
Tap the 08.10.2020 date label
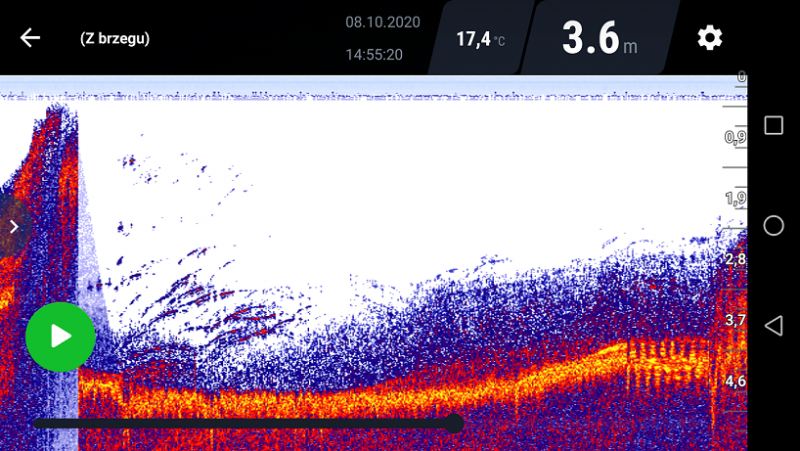coord(382,22)
